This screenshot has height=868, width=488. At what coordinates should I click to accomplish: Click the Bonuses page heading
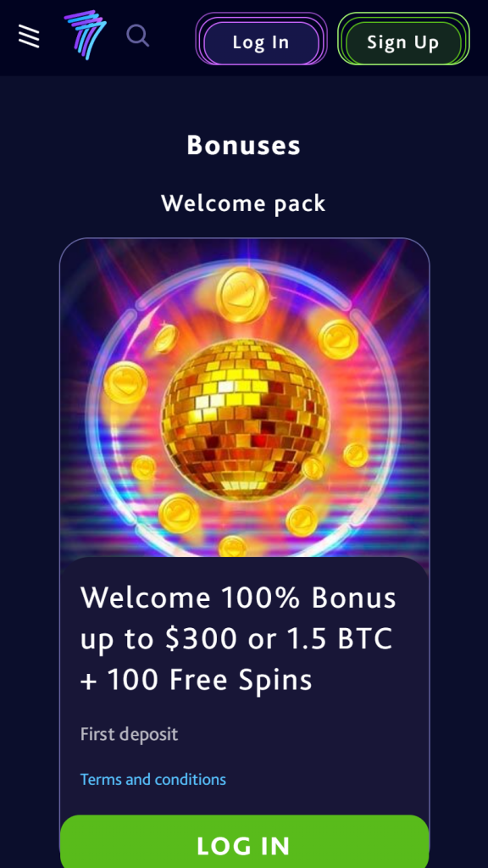pos(244,146)
